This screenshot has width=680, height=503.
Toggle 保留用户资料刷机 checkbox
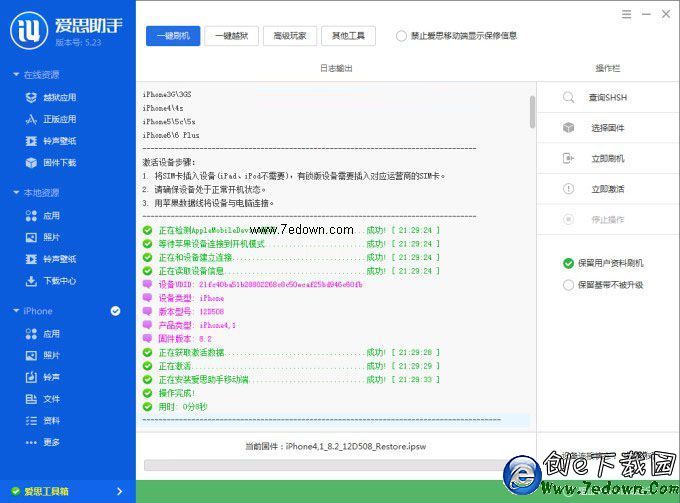tap(568, 263)
